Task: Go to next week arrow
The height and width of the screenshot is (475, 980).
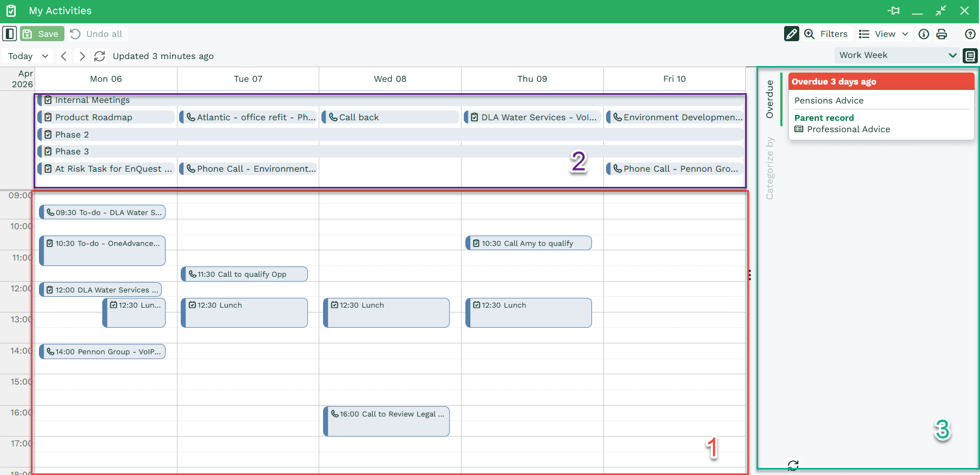Action: pos(82,56)
